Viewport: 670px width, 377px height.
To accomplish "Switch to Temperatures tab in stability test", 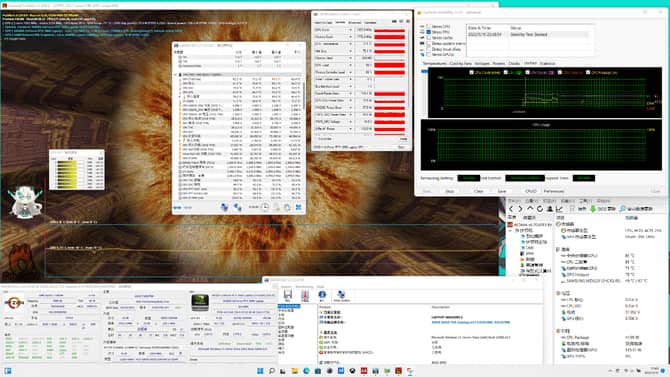I will tap(435, 63).
